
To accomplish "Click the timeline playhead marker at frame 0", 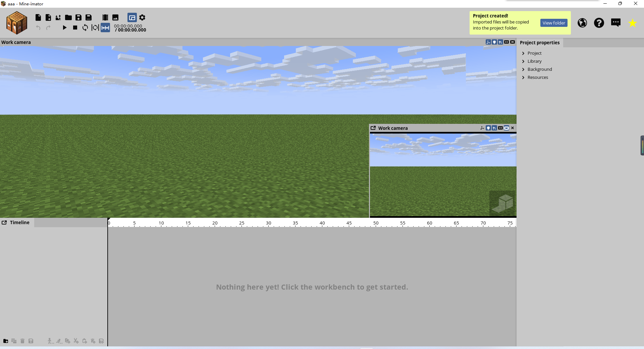I will (x=109, y=220).
